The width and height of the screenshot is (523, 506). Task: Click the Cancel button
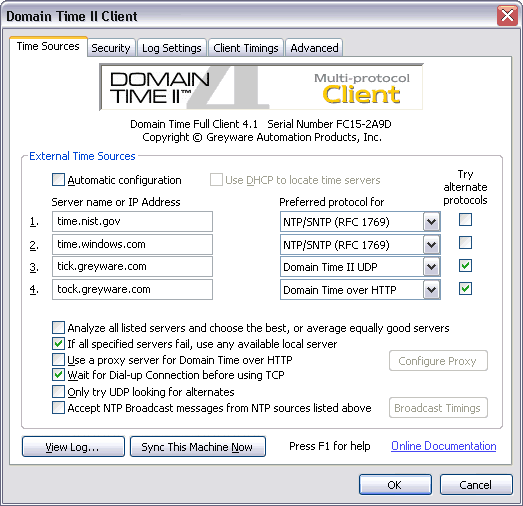pyautogui.click(x=476, y=485)
